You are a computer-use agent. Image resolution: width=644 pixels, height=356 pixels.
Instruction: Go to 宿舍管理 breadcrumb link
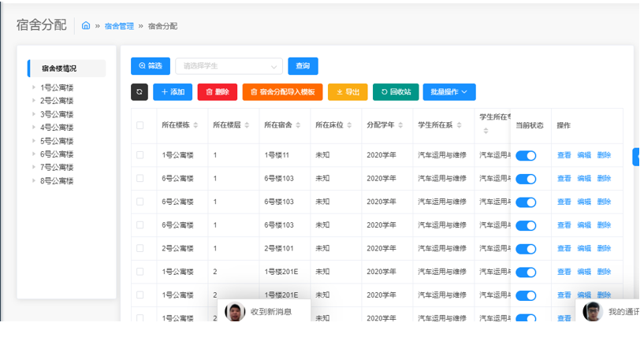pos(119,26)
